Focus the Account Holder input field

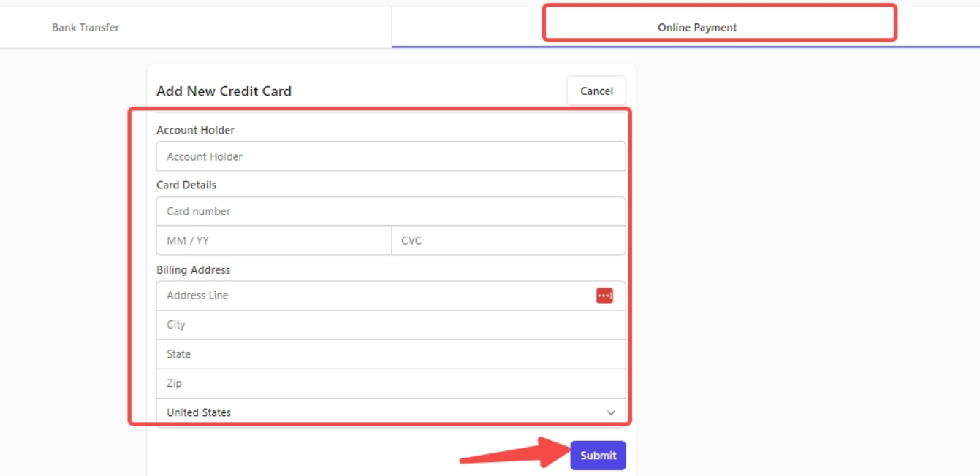click(391, 156)
